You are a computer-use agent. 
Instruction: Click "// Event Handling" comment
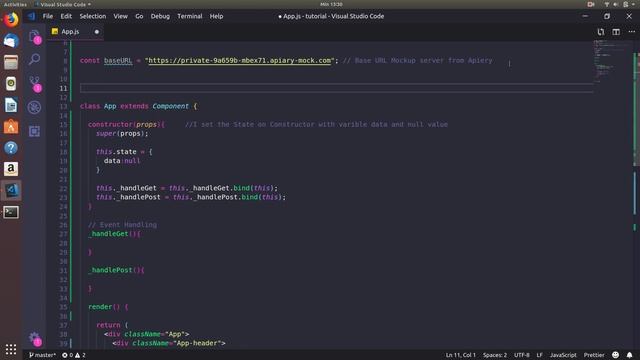pos(122,225)
